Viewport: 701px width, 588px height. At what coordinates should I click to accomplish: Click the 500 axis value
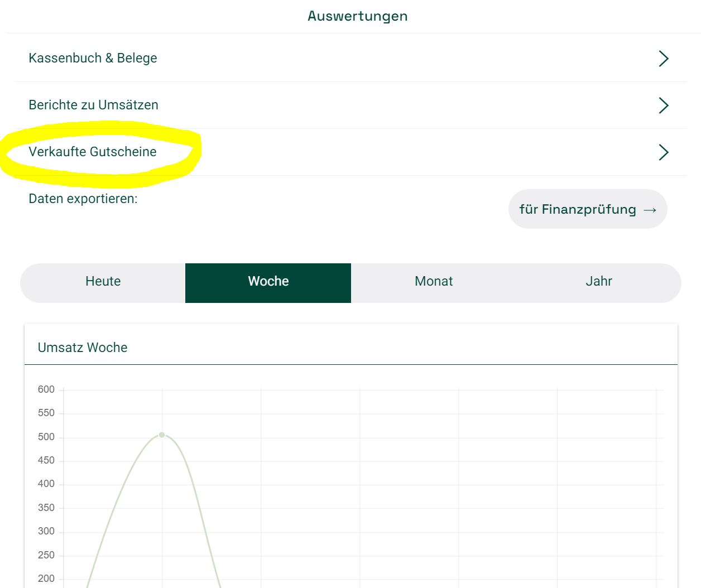pos(46,437)
